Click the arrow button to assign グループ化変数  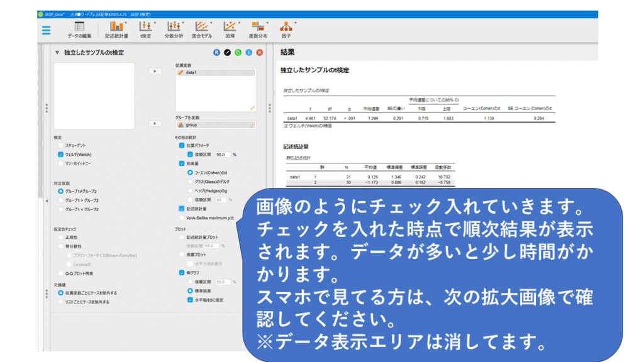tap(155, 124)
